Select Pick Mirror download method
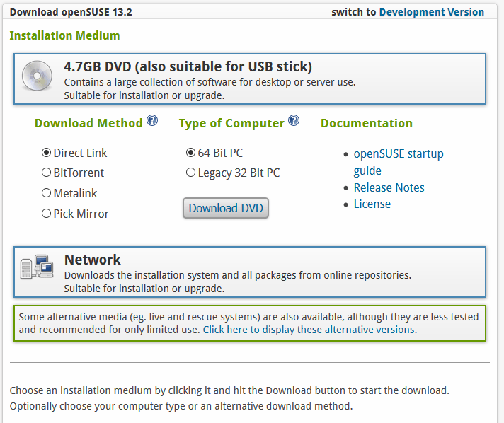The width and height of the screenshot is (504, 423). 46,214
